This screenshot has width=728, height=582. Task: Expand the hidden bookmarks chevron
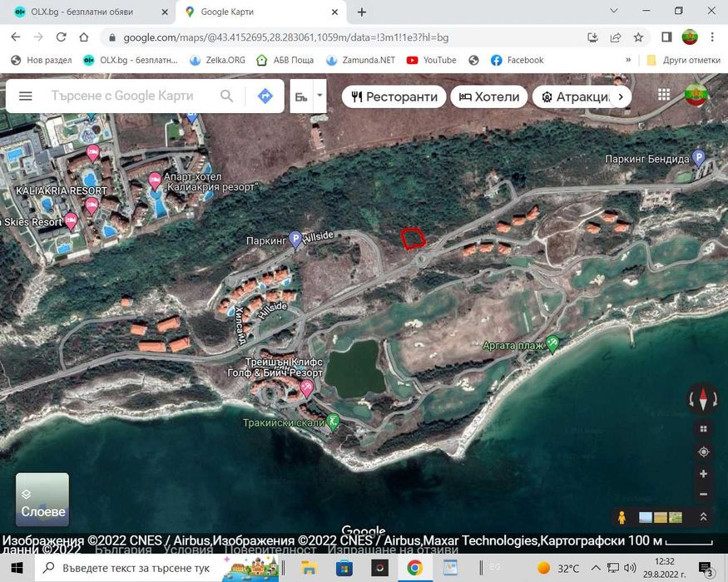628,60
